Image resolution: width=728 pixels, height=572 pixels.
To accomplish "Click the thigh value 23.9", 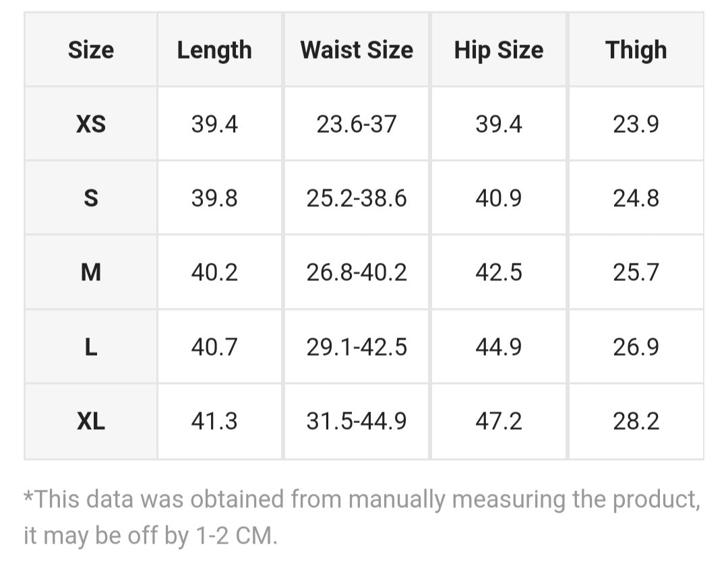I will (x=636, y=125).
